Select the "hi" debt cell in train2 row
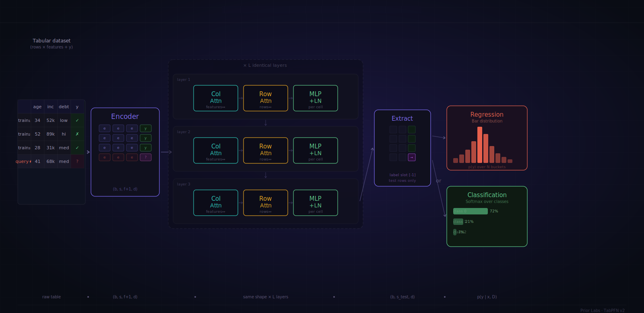 (64, 134)
